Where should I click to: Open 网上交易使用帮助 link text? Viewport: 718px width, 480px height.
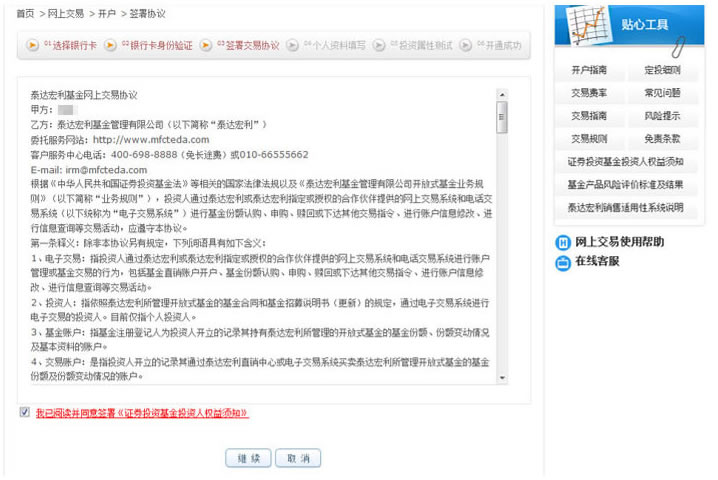(x=620, y=242)
